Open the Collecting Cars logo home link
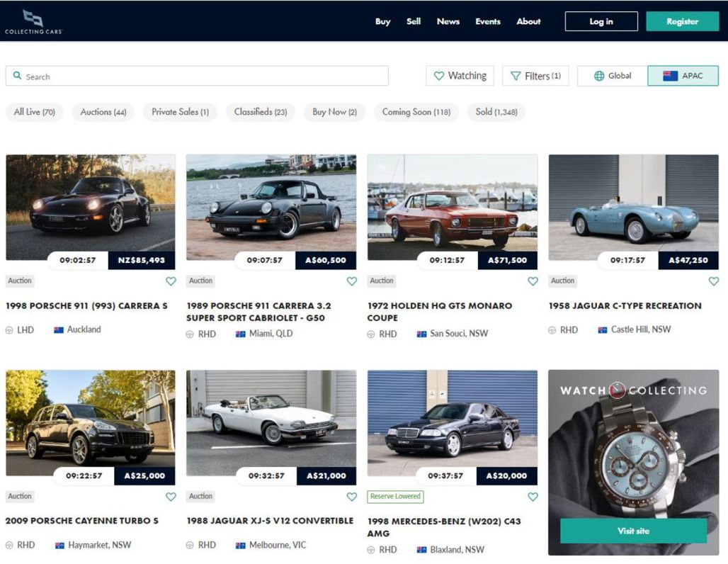Screen dimensions: 728x564 [x=33, y=22]
